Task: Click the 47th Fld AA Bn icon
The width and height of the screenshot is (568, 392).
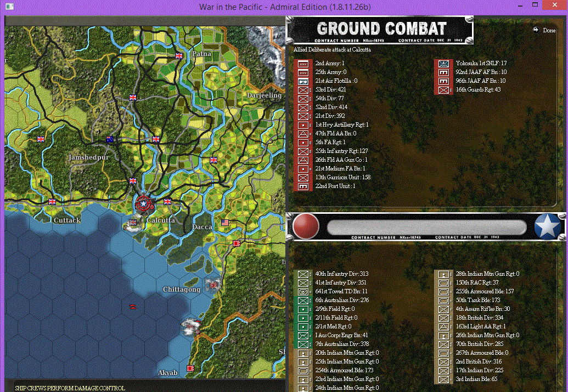Action: pos(303,134)
